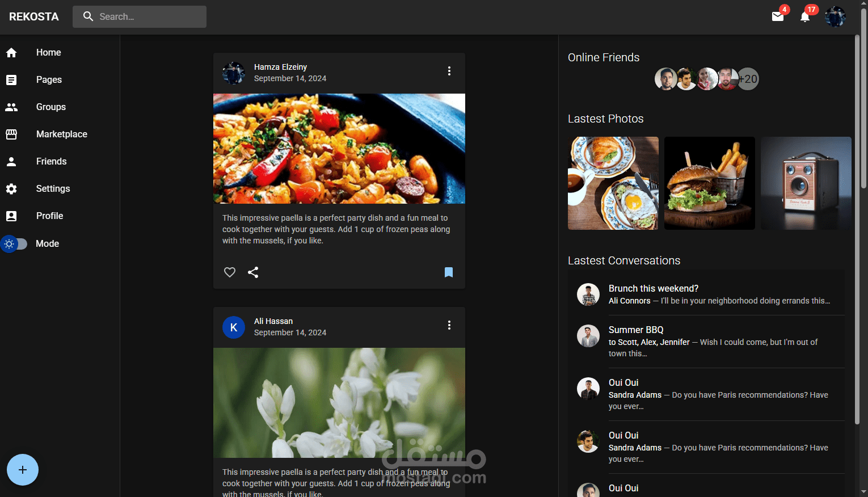Share Hamza Elzeiny's post
The width and height of the screenshot is (868, 497).
coord(253,272)
